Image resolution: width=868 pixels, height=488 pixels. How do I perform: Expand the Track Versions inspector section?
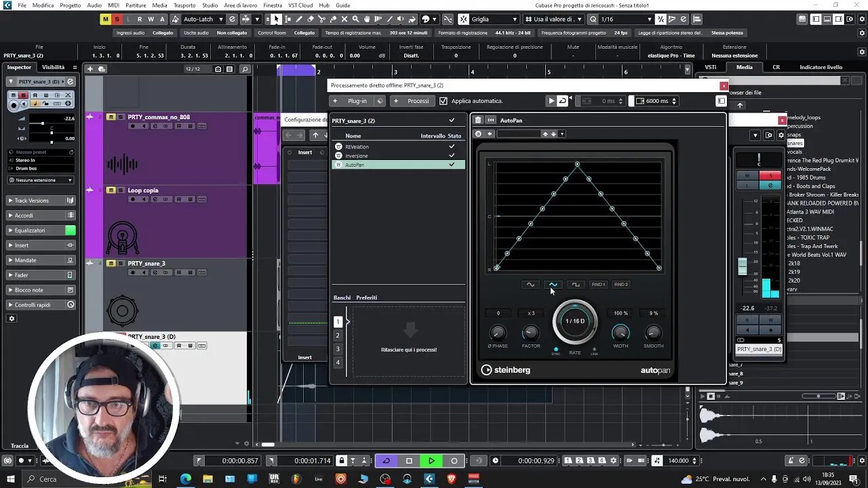[x=41, y=201]
